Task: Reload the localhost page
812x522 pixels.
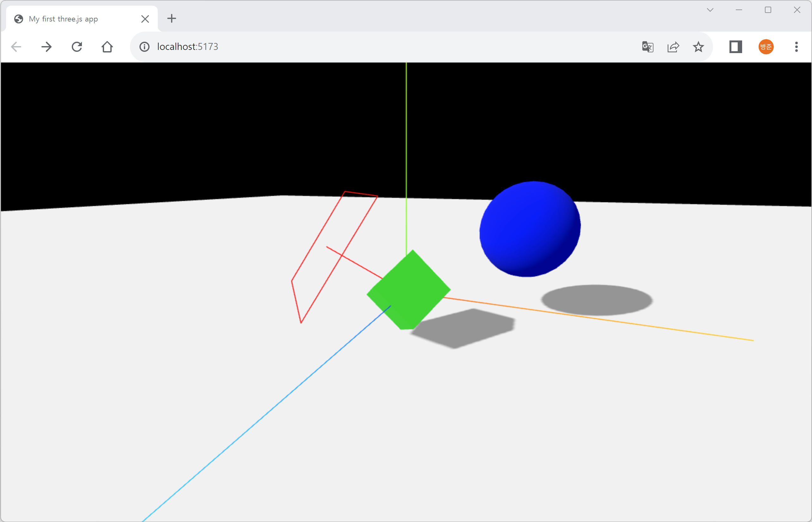Action: click(x=77, y=47)
